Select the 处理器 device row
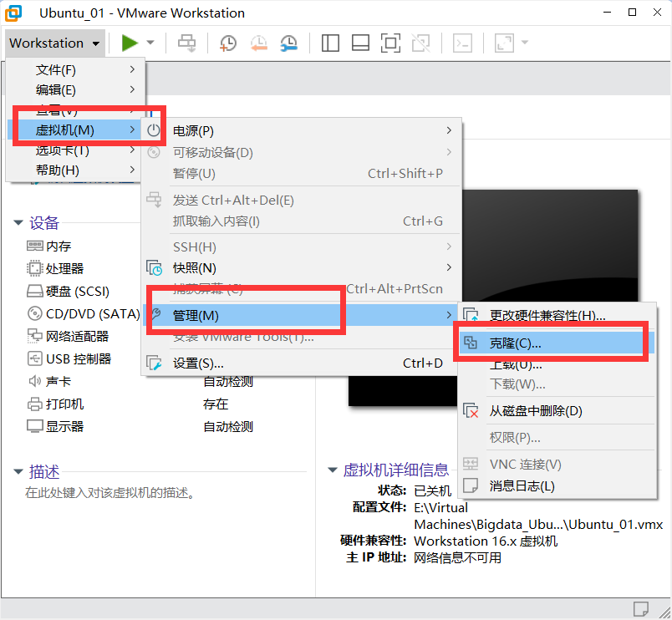This screenshot has width=672, height=620. tap(55, 269)
